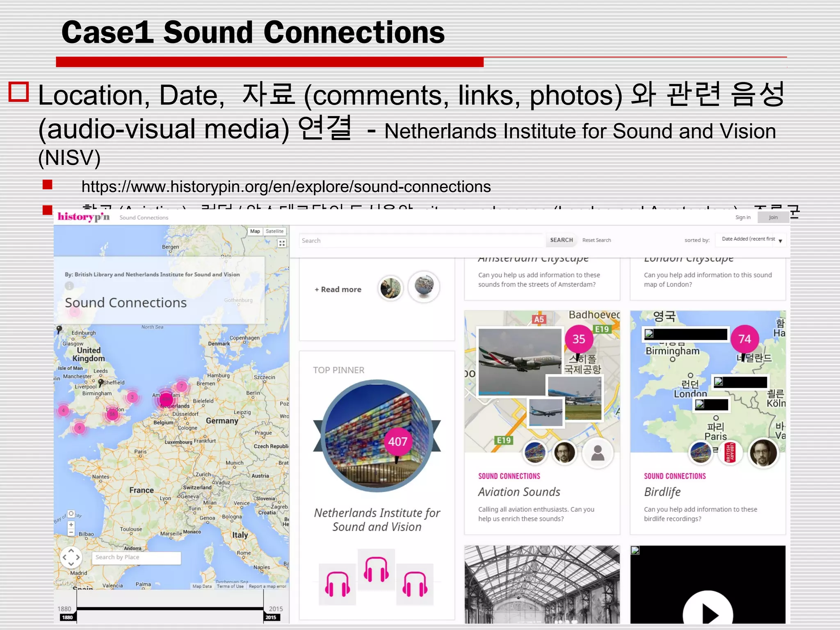Click the 1880 timeline start handle
This screenshot has height=630, width=840.
coord(67,617)
